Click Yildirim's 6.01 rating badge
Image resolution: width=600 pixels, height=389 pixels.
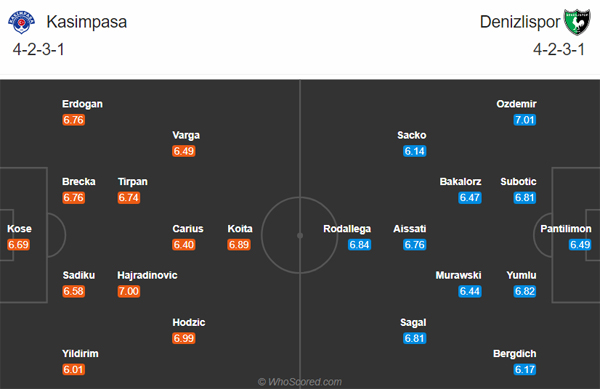73,369
